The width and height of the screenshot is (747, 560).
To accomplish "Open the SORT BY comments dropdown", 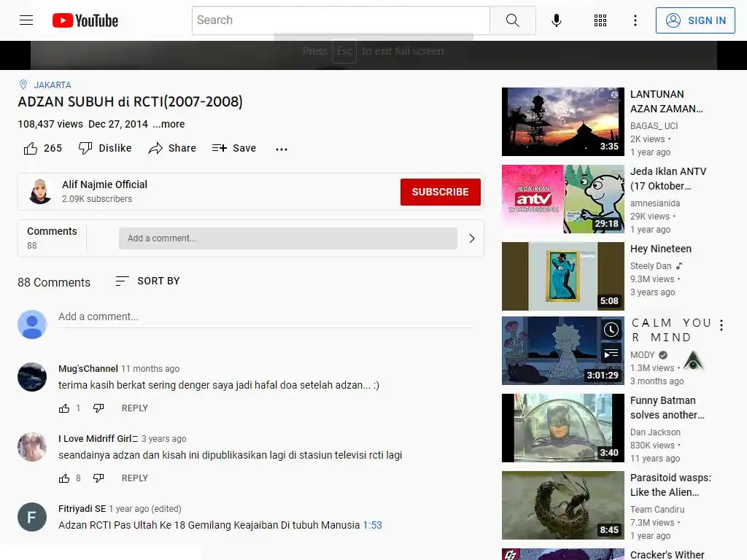I will [147, 281].
